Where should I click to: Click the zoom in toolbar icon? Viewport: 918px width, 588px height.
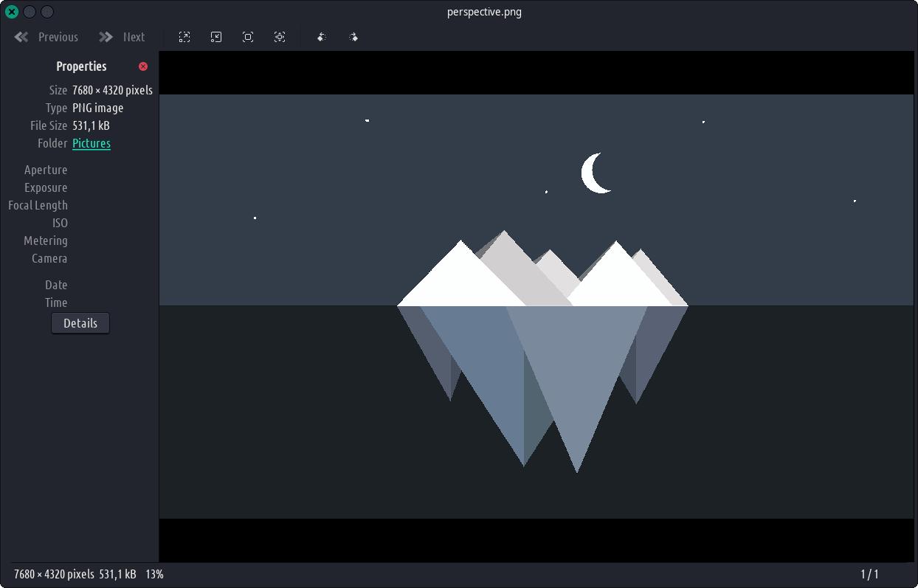pyautogui.click(x=184, y=37)
